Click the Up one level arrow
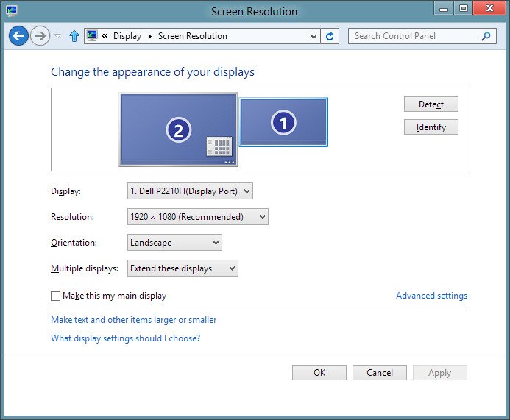The width and height of the screenshot is (510, 420). click(74, 36)
